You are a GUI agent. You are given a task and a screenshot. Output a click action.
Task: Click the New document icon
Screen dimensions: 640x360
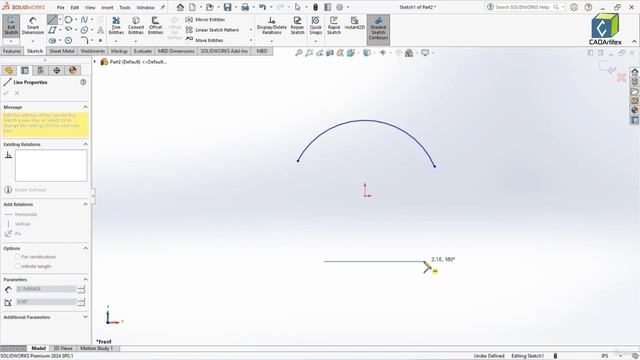192,7
